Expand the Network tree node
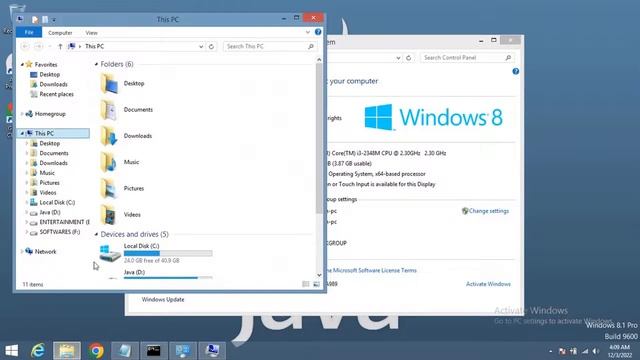Image resolution: width=640 pixels, height=360 pixels. pos(22,252)
